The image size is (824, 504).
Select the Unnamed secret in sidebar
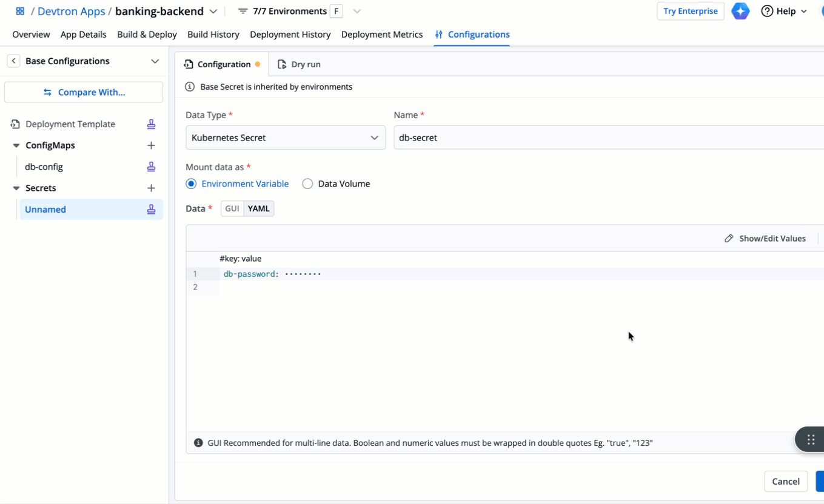(x=45, y=210)
